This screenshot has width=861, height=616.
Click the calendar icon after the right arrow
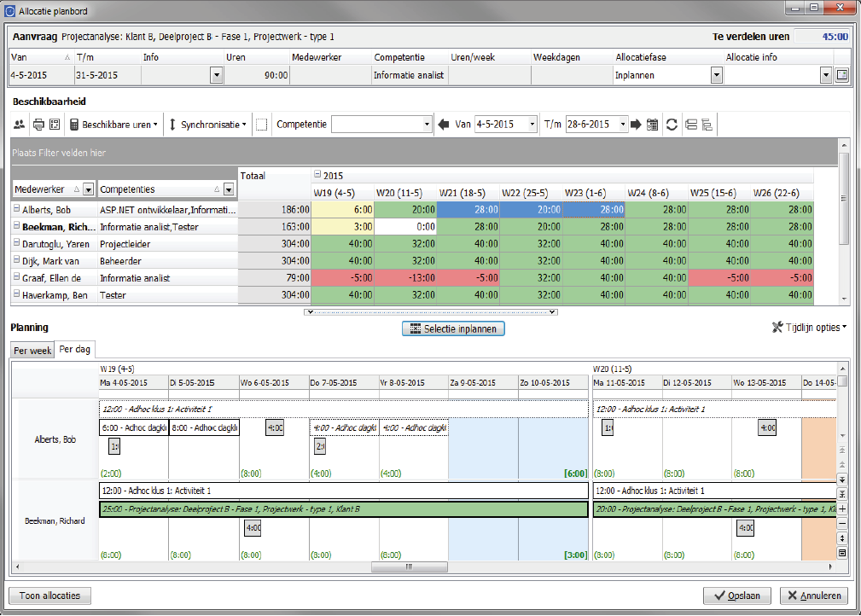pos(652,125)
